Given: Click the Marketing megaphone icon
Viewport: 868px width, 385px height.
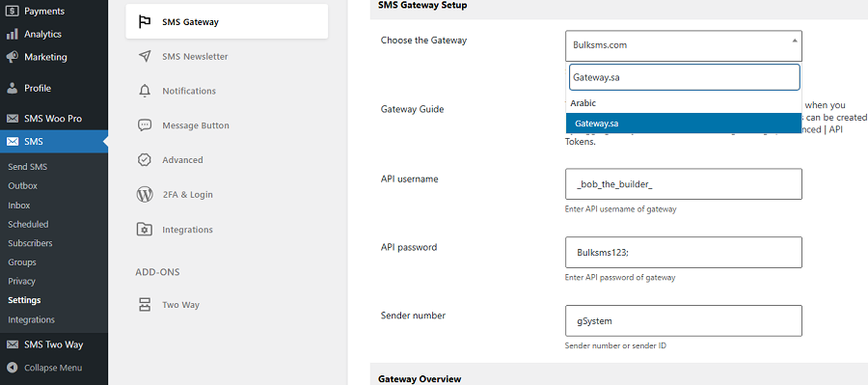Looking at the screenshot, I should pos(13,57).
